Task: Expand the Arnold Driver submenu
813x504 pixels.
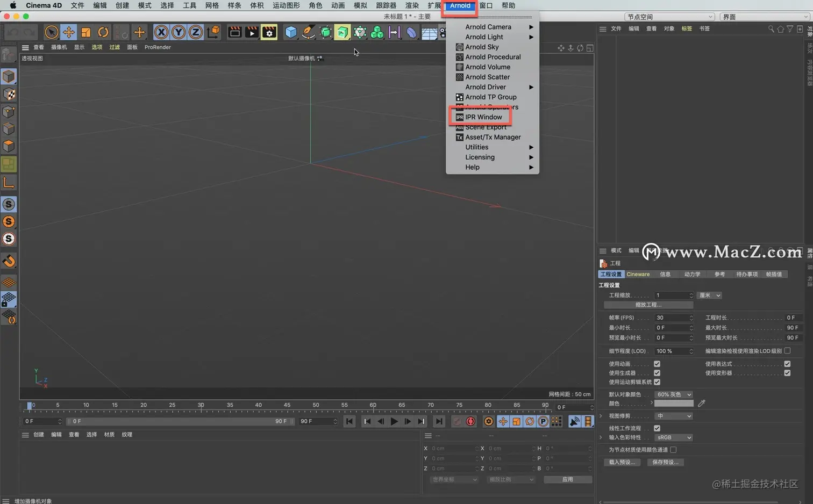Action: click(x=492, y=87)
